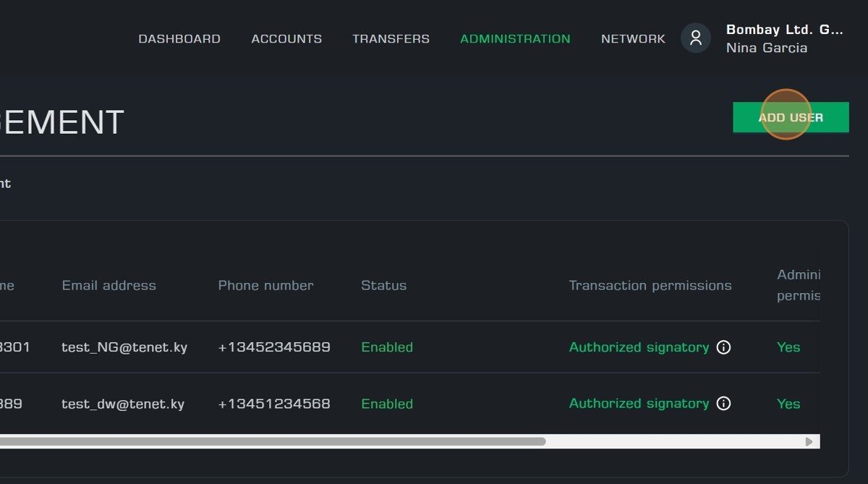Viewport: 868px width, 484px height.
Task: Open the Transfers menu item
Action: click(391, 39)
